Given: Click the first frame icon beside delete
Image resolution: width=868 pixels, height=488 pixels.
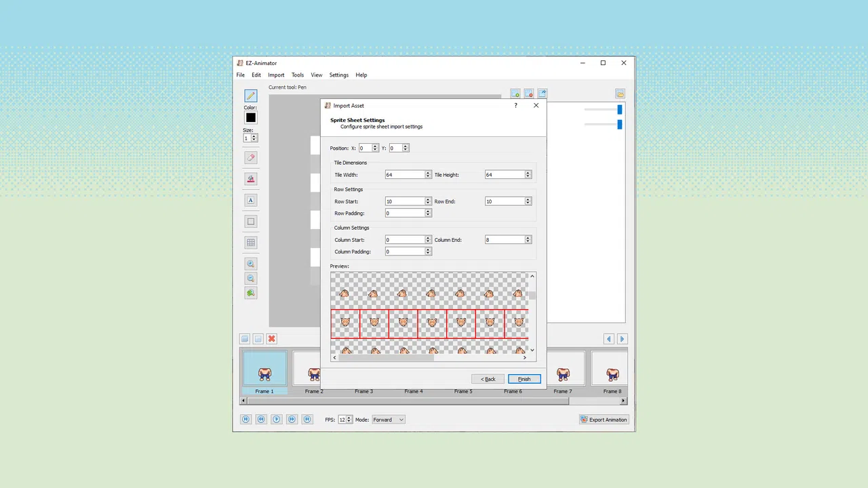Looking at the screenshot, I should pos(245,339).
